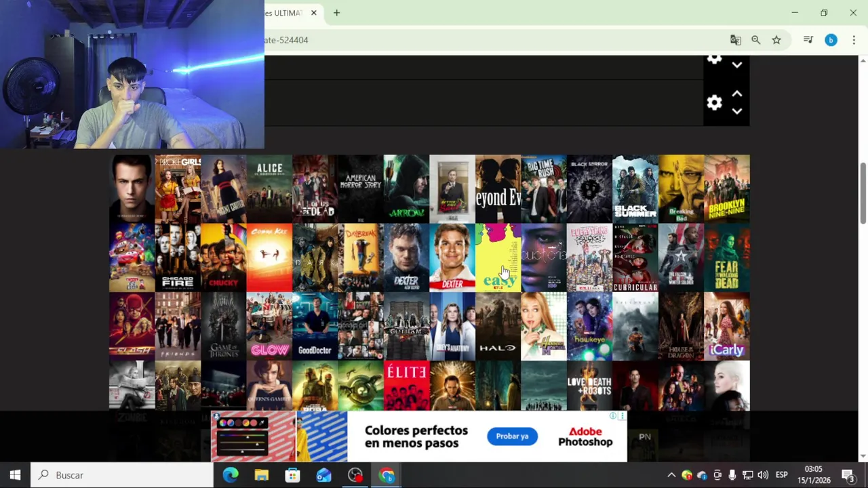Open the notification center with 3 alerts
Viewport: 868px width, 488px height.
[x=848, y=475]
